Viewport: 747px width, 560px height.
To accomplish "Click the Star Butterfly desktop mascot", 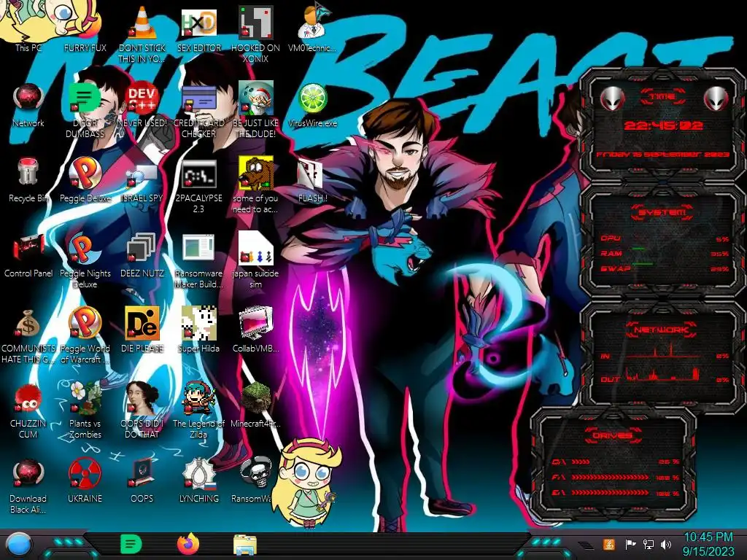I will (x=309, y=484).
